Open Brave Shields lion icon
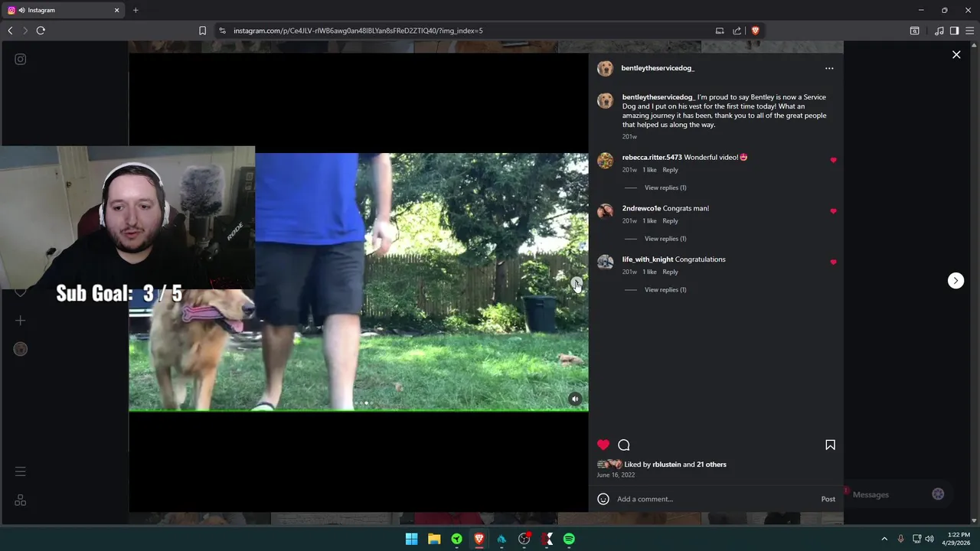The height and width of the screenshot is (551, 980). [755, 31]
